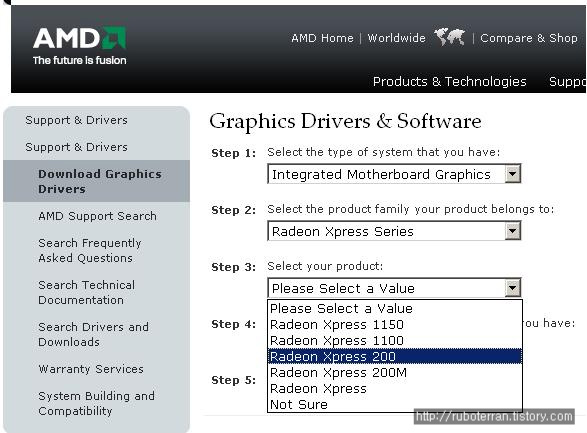The image size is (587, 433).
Task: Select Download Graphics Drivers sidebar item
Action: 97,181
